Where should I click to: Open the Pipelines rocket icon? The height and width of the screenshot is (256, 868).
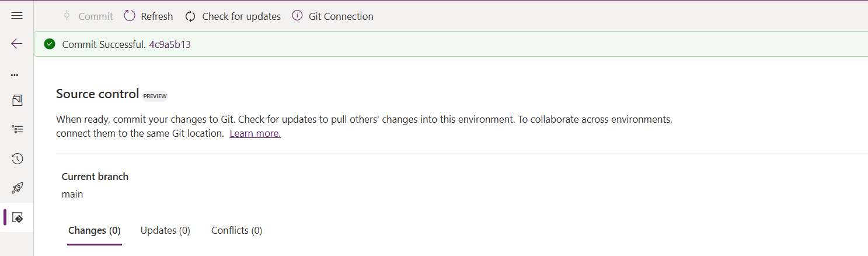(x=18, y=188)
